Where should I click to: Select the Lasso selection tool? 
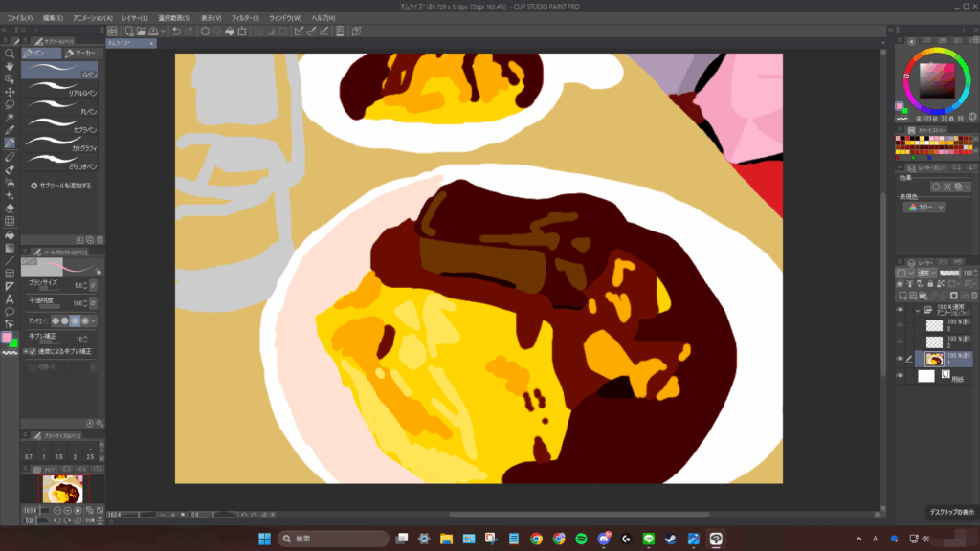tap(10, 104)
